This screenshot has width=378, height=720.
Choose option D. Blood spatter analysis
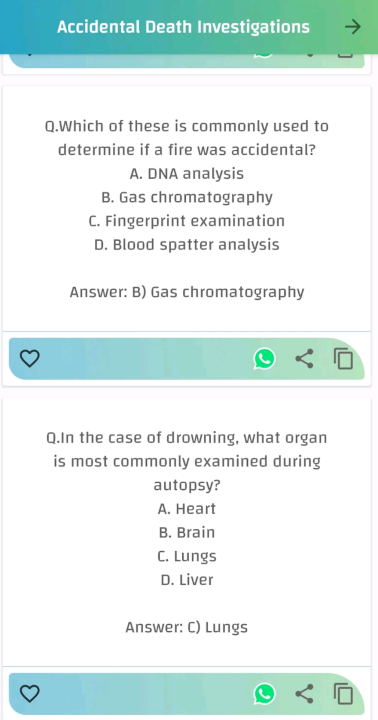point(187,245)
